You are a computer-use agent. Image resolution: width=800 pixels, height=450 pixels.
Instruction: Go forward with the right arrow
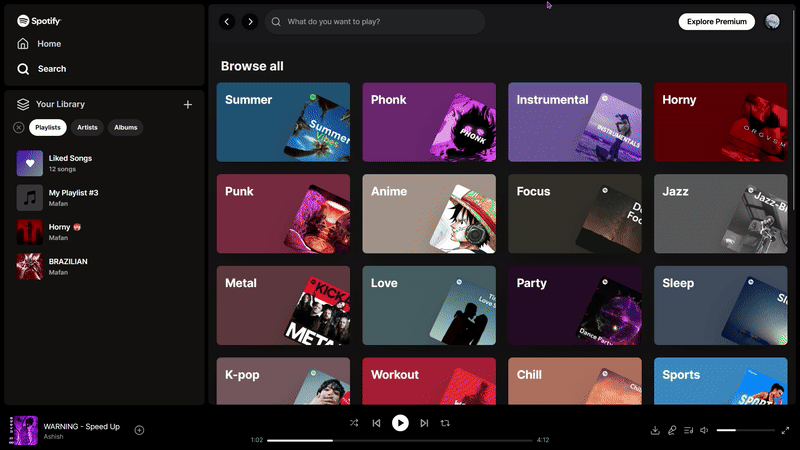point(250,21)
